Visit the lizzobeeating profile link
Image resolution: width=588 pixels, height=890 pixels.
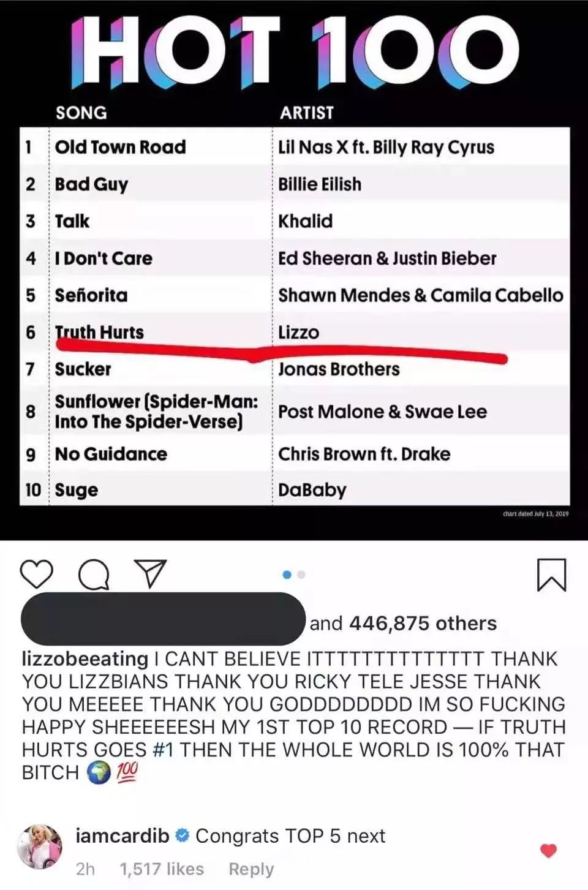[85, 659]
